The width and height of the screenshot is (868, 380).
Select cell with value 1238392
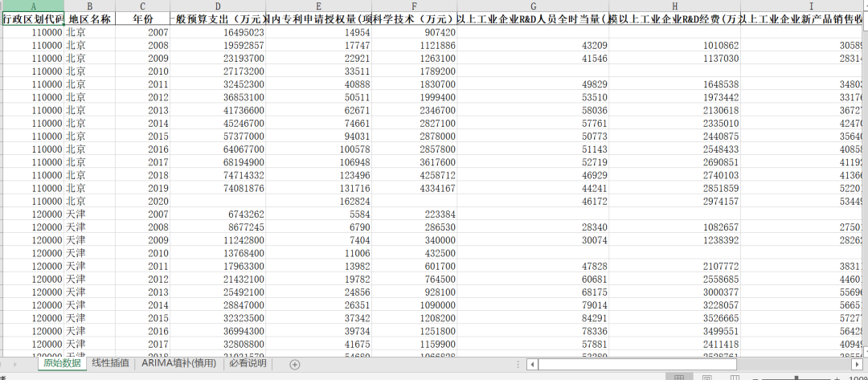pyautogui.click(x=675, y=240)
